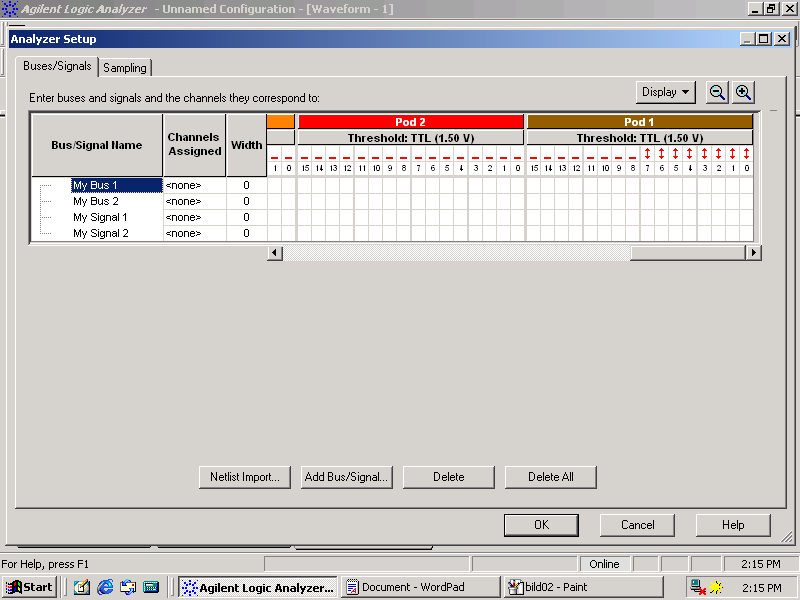Click the activity arrow above Pod 1 channel 1
This screenshot has height=600, width=800.
pyautogui.click(x=733, y=153)
